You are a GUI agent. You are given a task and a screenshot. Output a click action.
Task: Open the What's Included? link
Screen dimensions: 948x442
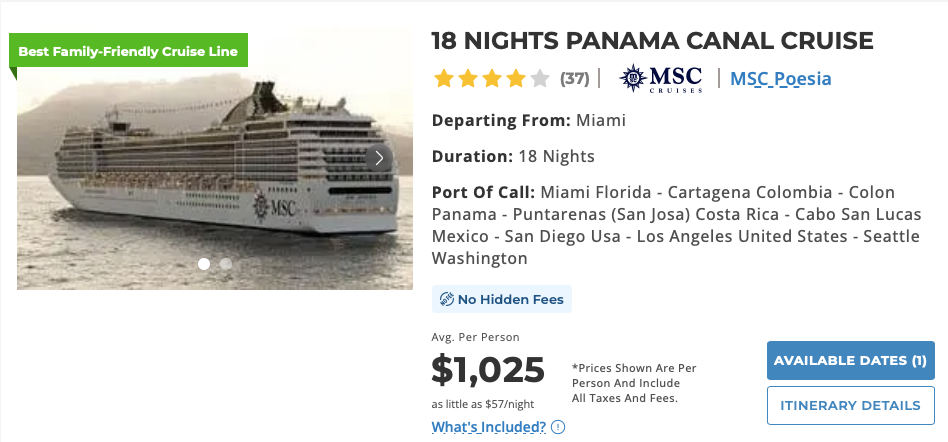[x=489, y=427]
